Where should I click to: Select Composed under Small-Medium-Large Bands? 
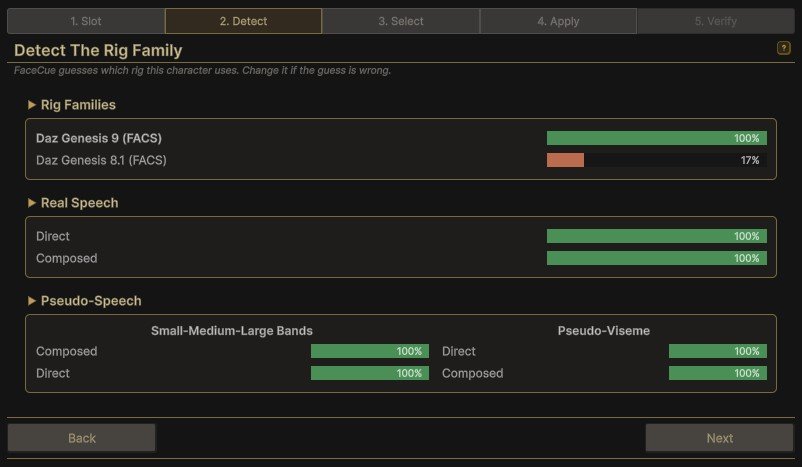point(66,351)
